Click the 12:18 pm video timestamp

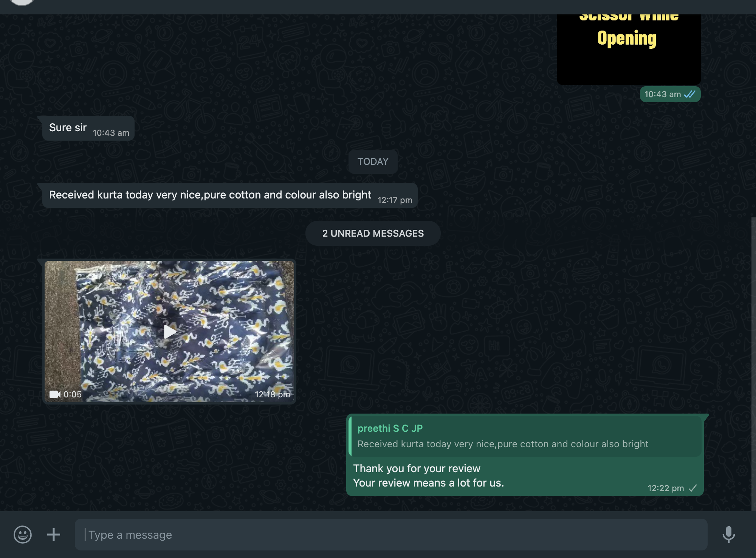pyautogui.click(x=272, y=394)
